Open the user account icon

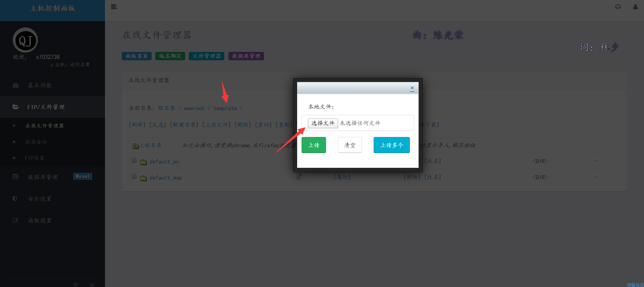pos(635,7)
